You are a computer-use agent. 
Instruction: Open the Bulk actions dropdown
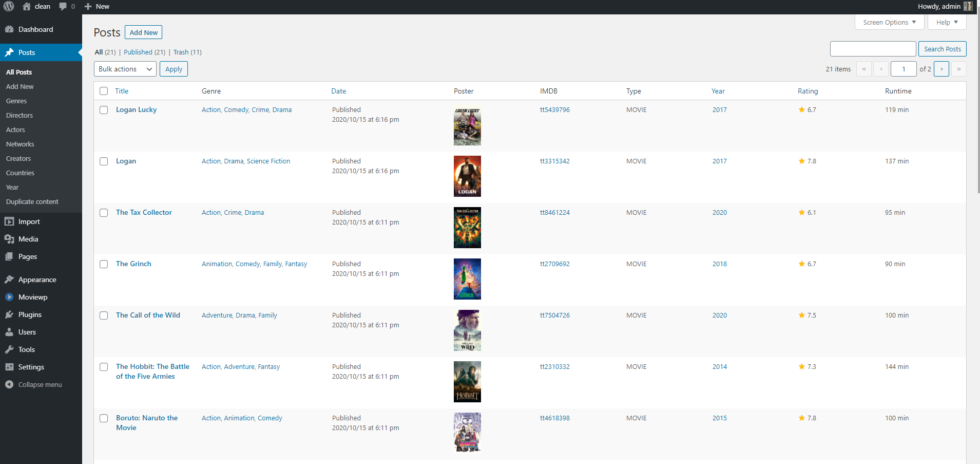point(125,69)
